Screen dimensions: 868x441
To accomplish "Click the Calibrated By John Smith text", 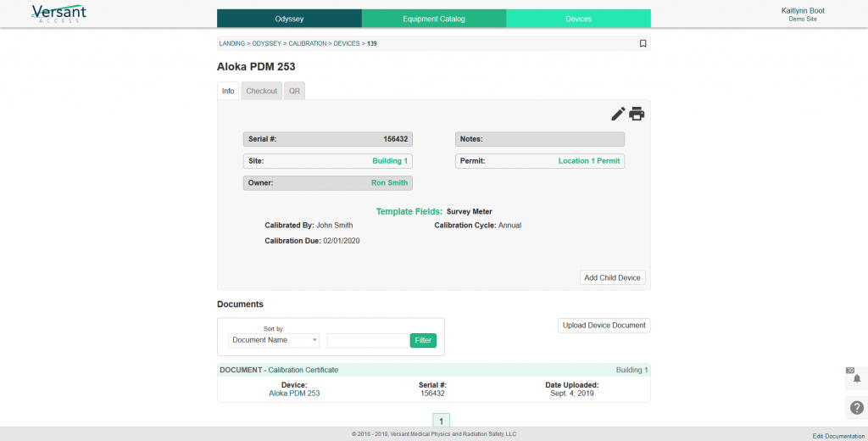I will [309, 226].
